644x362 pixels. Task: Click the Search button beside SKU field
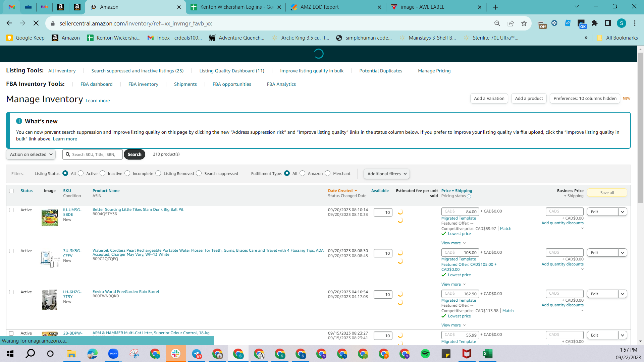[x=135, y=154]
